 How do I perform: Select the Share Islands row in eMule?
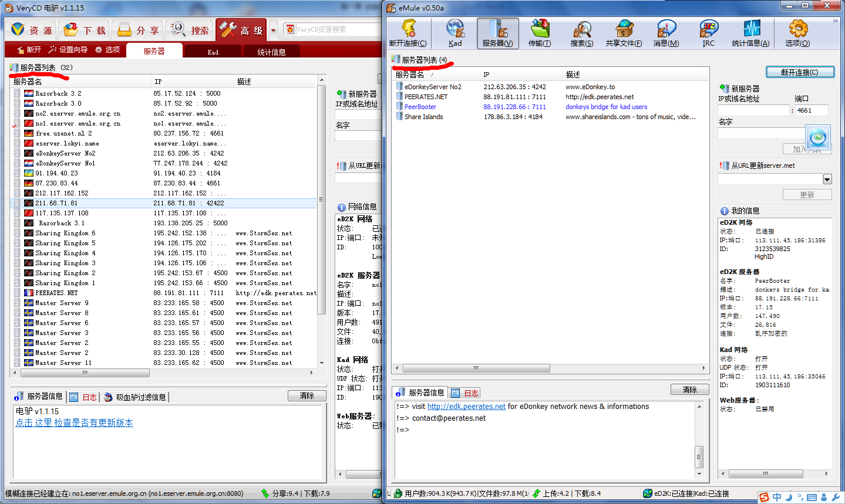click(x=550, y=117)
